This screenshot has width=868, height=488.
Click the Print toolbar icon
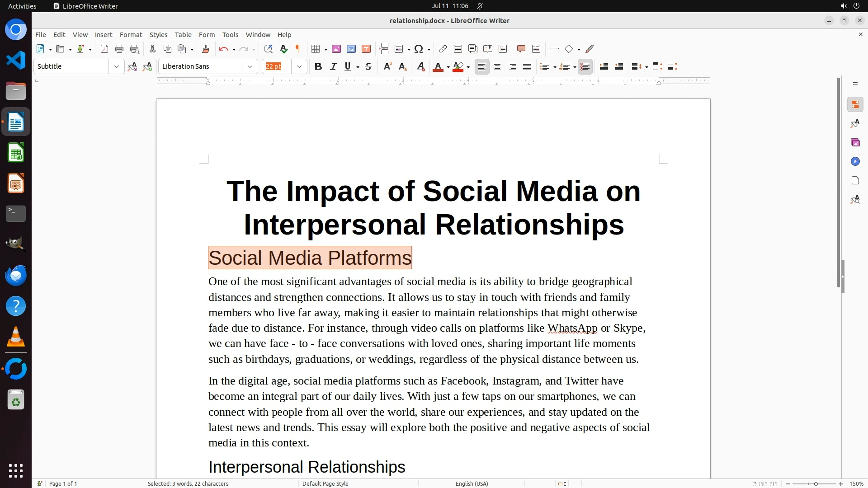[x=119, y=49]
